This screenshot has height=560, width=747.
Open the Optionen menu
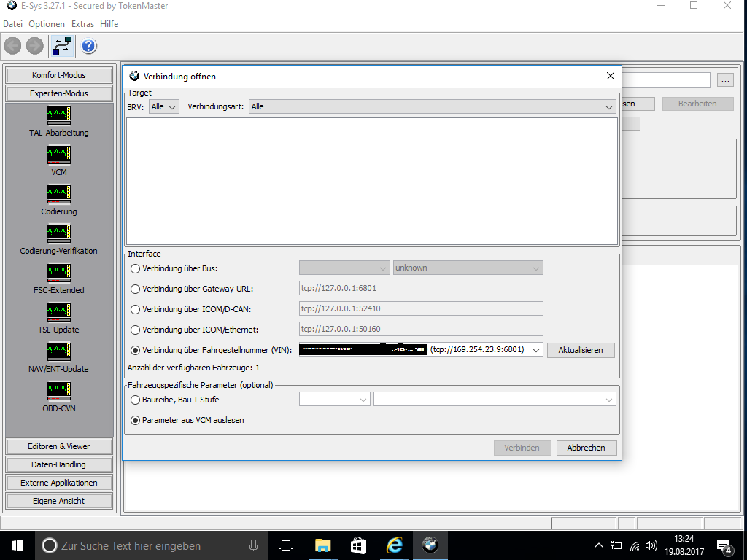pos(47,24)
